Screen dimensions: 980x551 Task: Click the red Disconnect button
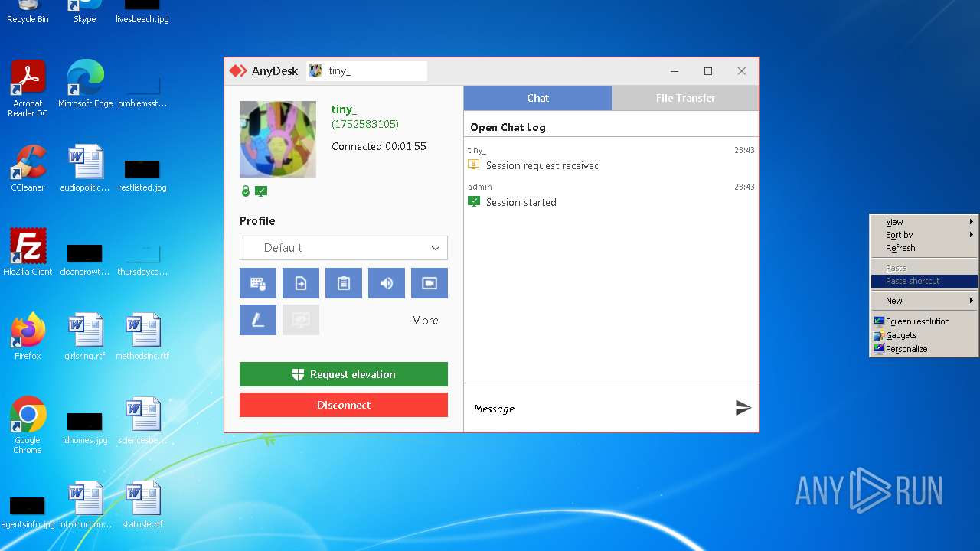[x=344, y=405]
